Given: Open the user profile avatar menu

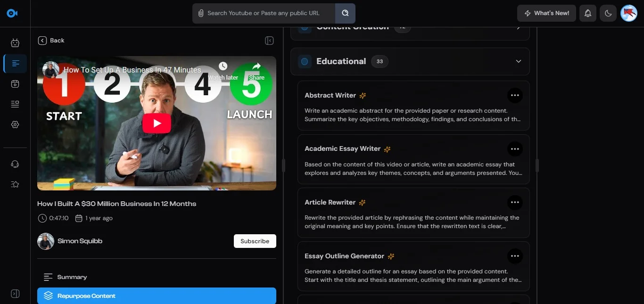Looking at the screenshot, I should click(x=629, y=13).
